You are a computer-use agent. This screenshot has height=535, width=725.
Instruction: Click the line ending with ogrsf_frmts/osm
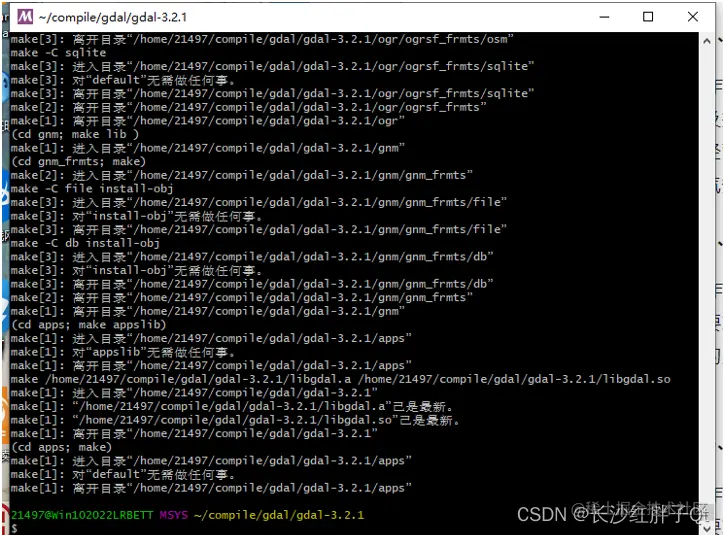(x=262, y=39)
